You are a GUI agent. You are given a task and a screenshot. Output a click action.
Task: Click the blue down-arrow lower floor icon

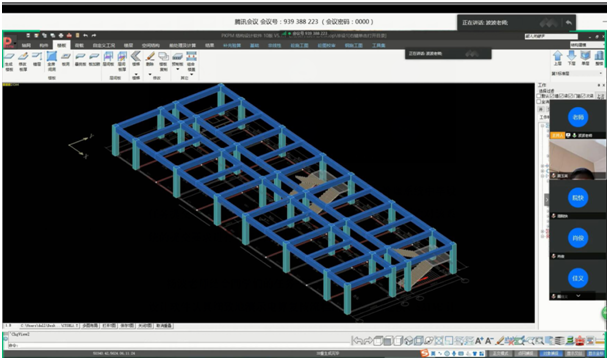click(572, 56)
